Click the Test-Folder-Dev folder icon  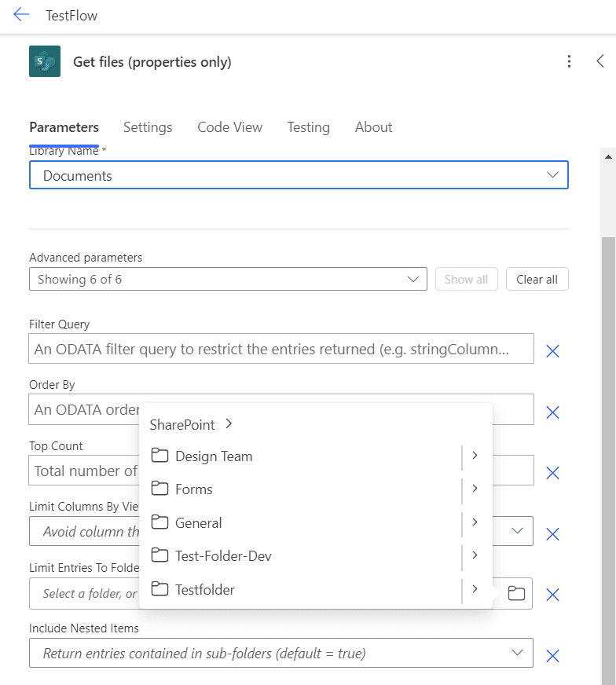point(159,555)
